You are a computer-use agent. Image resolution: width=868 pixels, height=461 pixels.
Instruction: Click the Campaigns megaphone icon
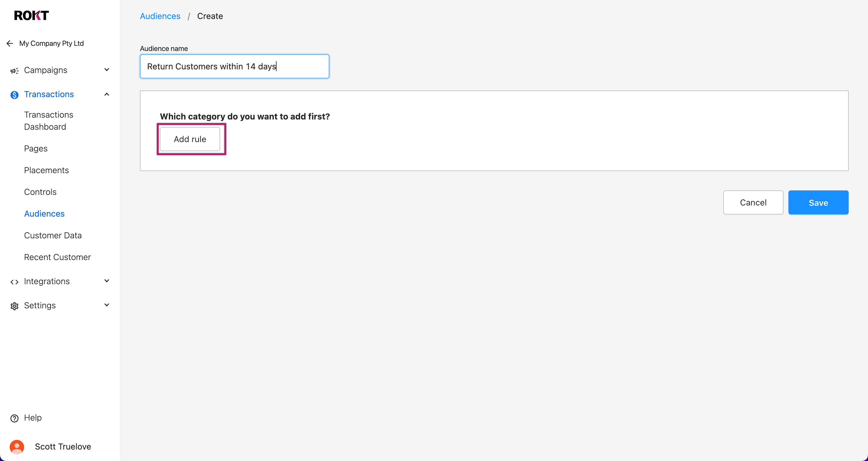(14, 70)
